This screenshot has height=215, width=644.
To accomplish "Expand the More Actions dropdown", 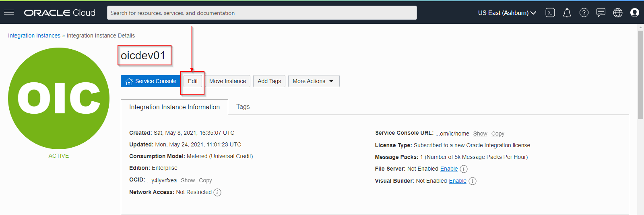I will coord(314,81).
